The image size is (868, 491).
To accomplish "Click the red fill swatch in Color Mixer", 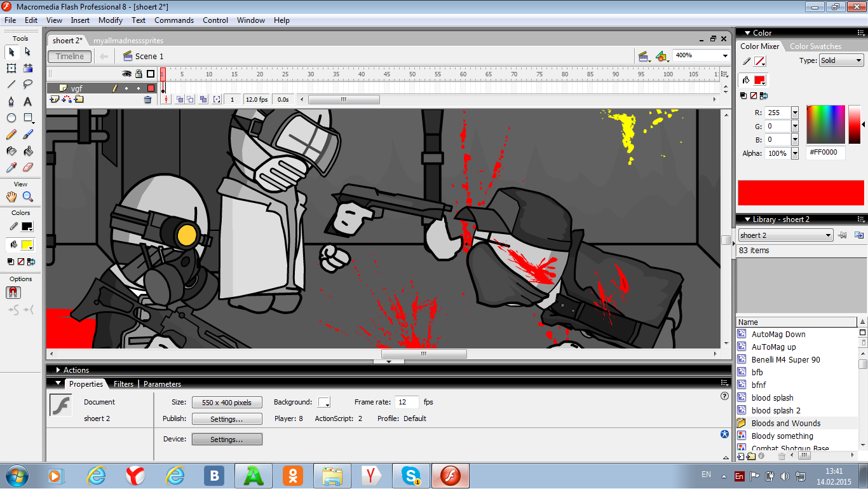I will (x=759, y=80).
